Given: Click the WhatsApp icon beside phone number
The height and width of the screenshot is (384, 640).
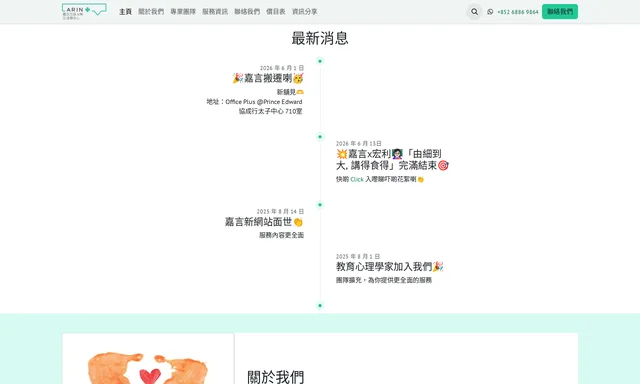Looking at the screenshot, I should [x=490, y=12].
